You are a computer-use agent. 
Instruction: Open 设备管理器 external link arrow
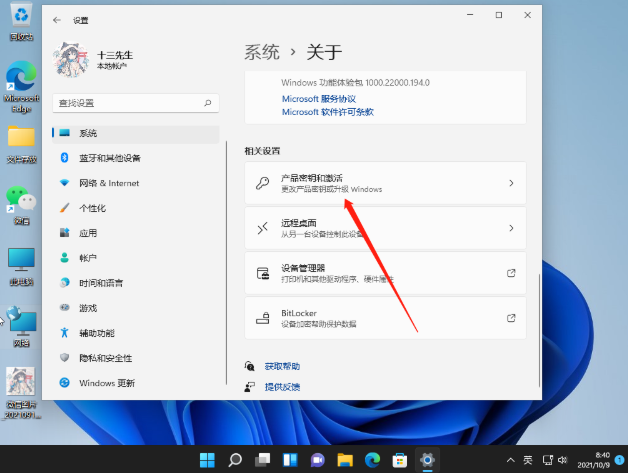tap(511, 273)
